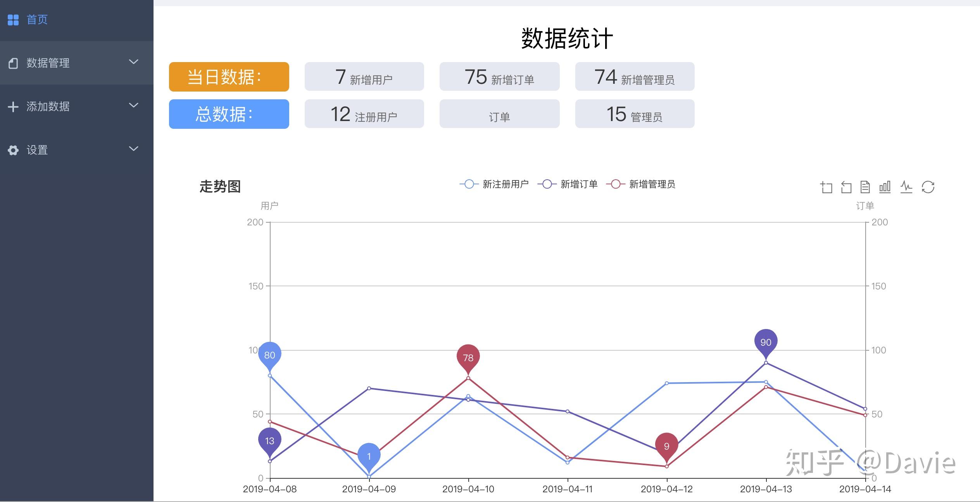The image size is (980, 502).
Task: Open 数据管理 menu item
Action: (x=77, y=63)
